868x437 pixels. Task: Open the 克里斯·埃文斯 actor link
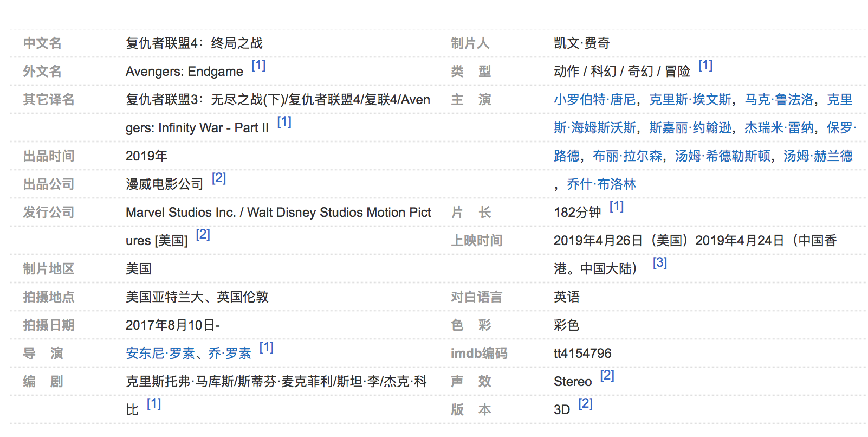(690, 100)
